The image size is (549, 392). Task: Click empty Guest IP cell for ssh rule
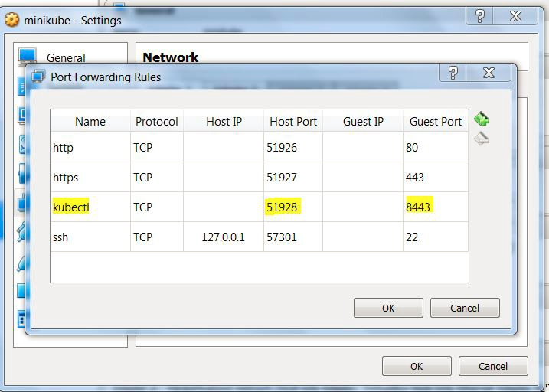pos(363,237)
